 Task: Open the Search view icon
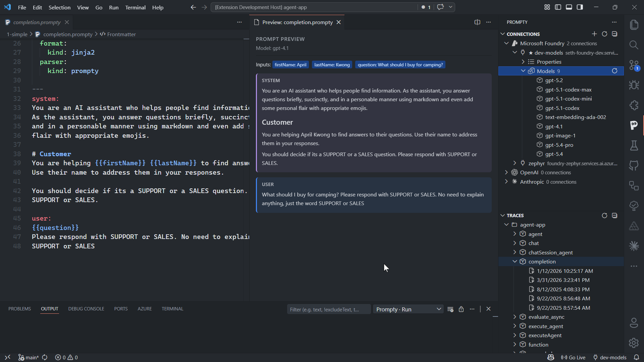pos(634,45)
